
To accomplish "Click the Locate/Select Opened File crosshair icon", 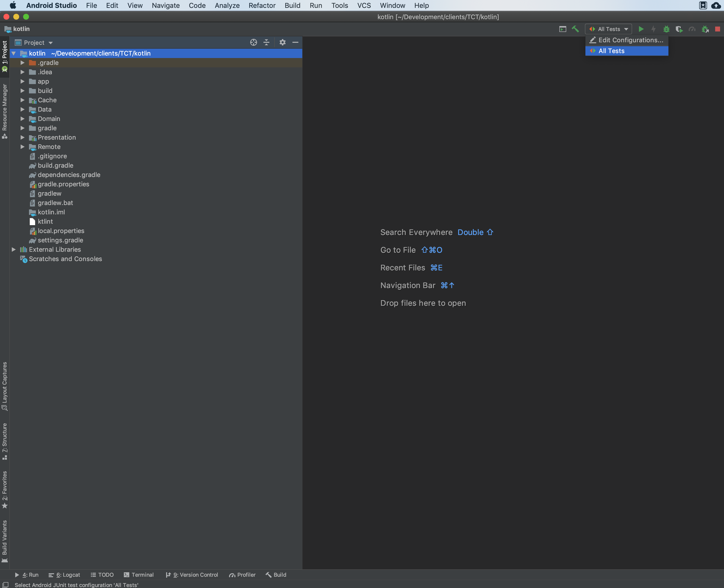I will (253, 42).
